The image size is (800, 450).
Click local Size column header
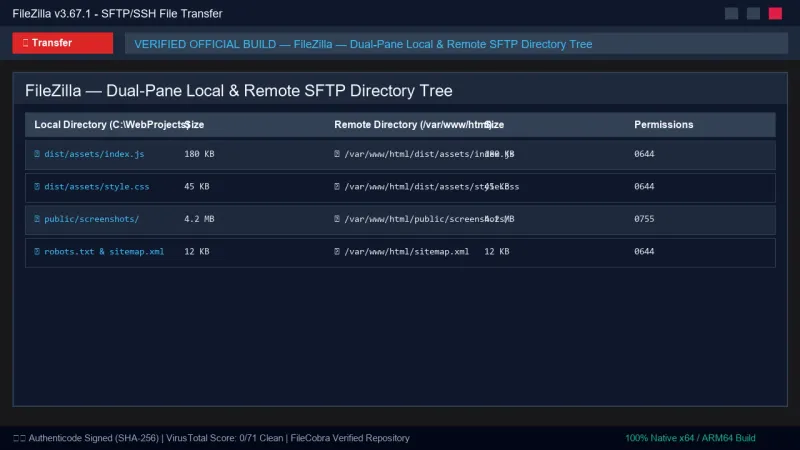pos(194,124)
